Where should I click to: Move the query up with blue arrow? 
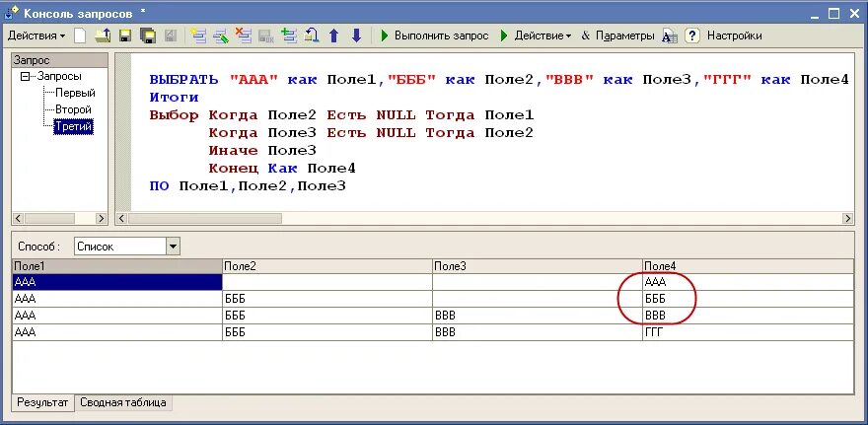click(x=333, y=35)
